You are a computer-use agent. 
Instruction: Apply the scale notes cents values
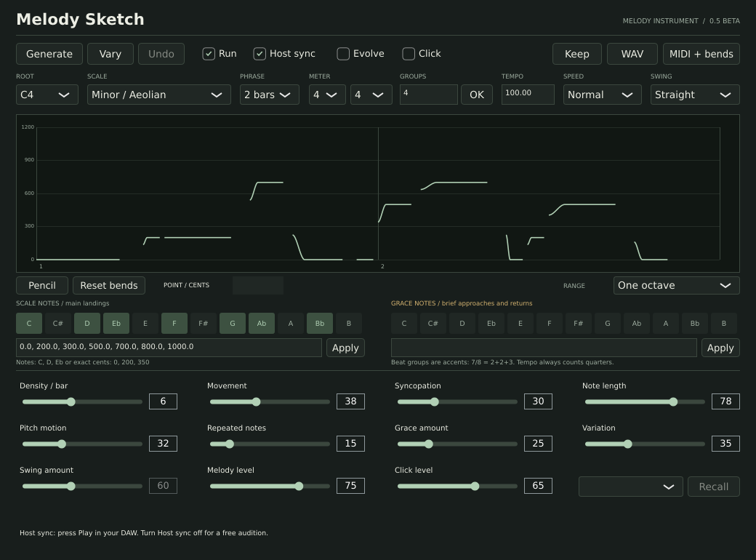[x=345, y=348]
